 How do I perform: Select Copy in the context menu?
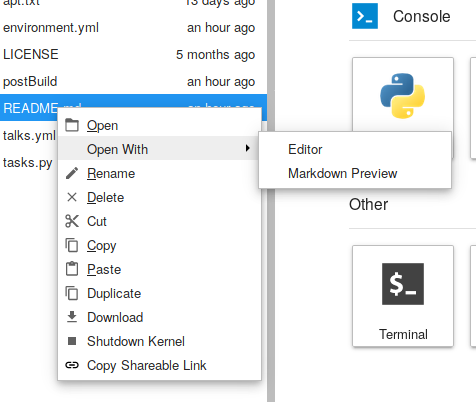pyautogui.click(x=159, y=245)
